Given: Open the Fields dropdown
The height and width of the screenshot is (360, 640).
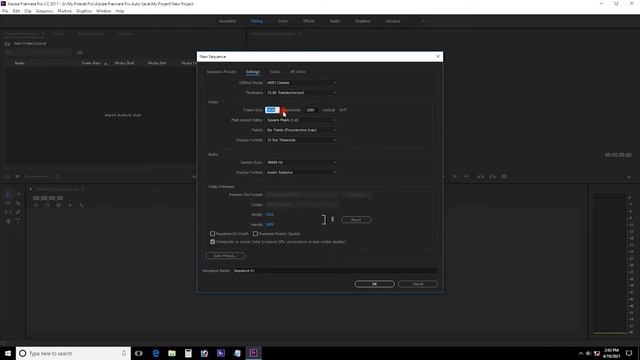Looking at the screenshot, I should pyautogui.click(x=302, y=130).
